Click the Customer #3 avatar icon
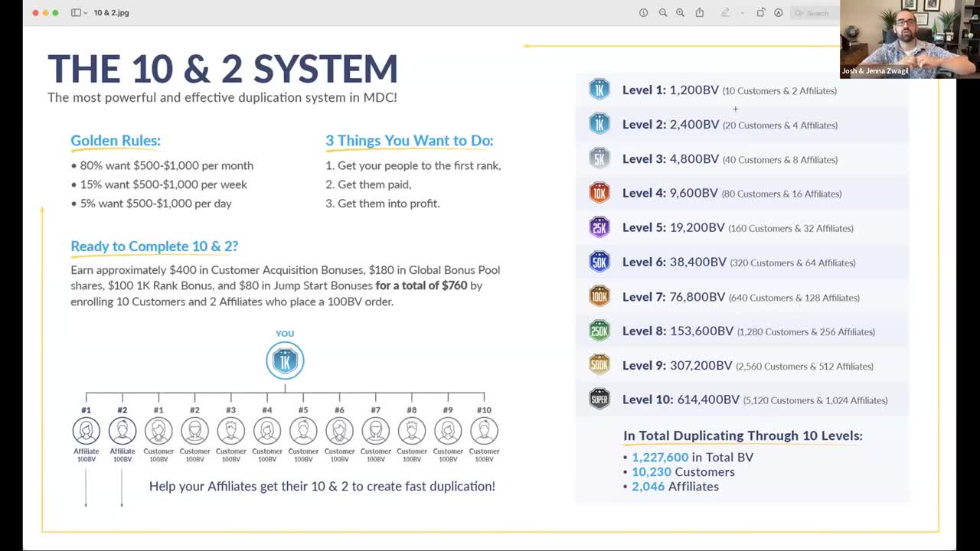Image resolution: width=980 pixels, height=551 pixels. [230, 431]
